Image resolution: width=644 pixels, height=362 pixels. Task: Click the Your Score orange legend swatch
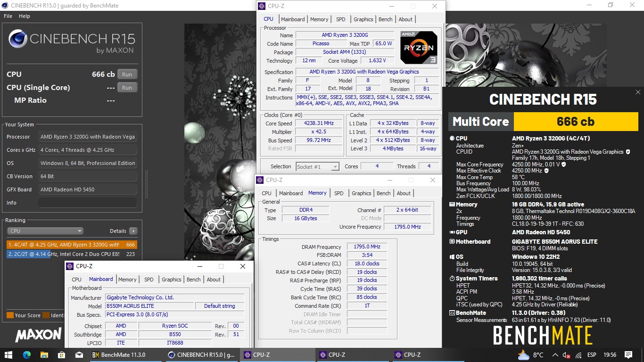(x=10, y=315)
